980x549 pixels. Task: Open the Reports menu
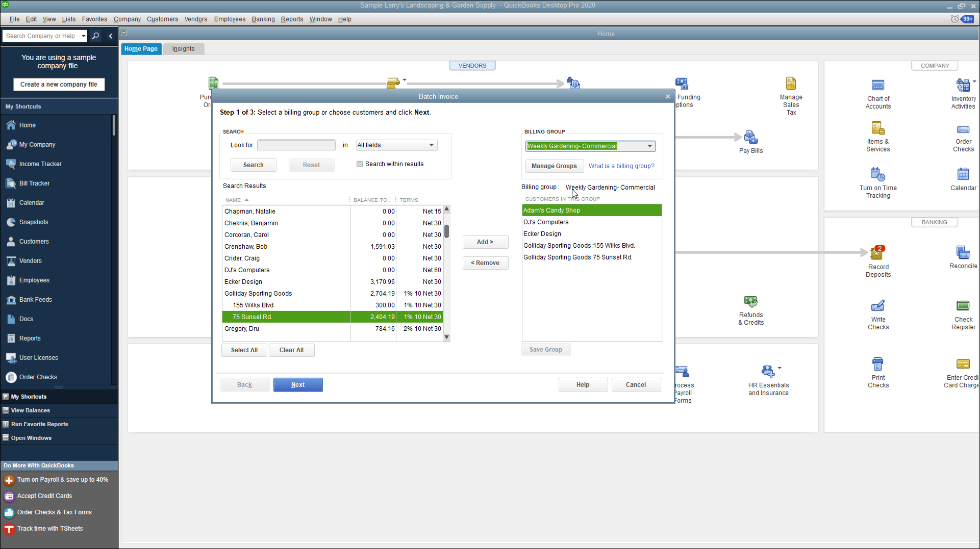[292, 19]
